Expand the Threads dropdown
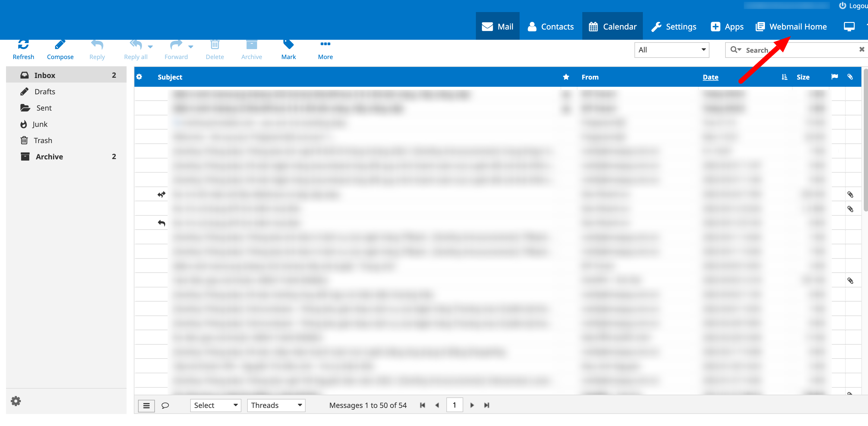The width and height of the screenshot is (868, 426). [x=276, y=405]
